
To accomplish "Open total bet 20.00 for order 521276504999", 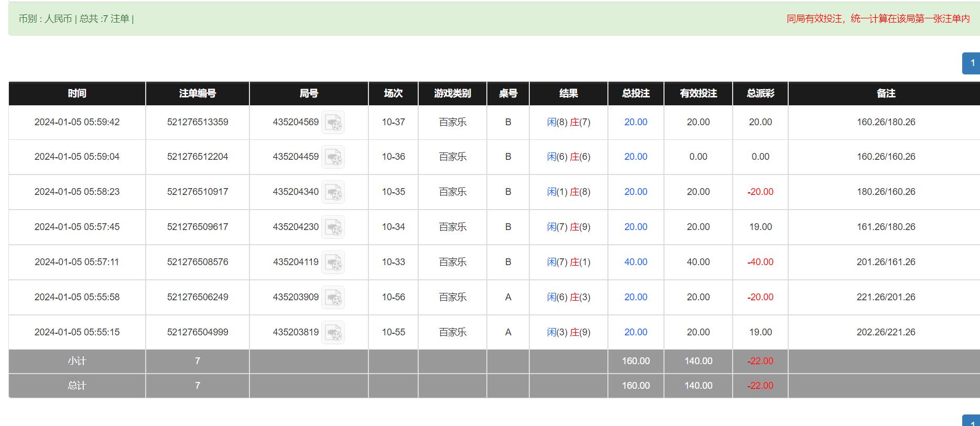I will tap(636, 332).
